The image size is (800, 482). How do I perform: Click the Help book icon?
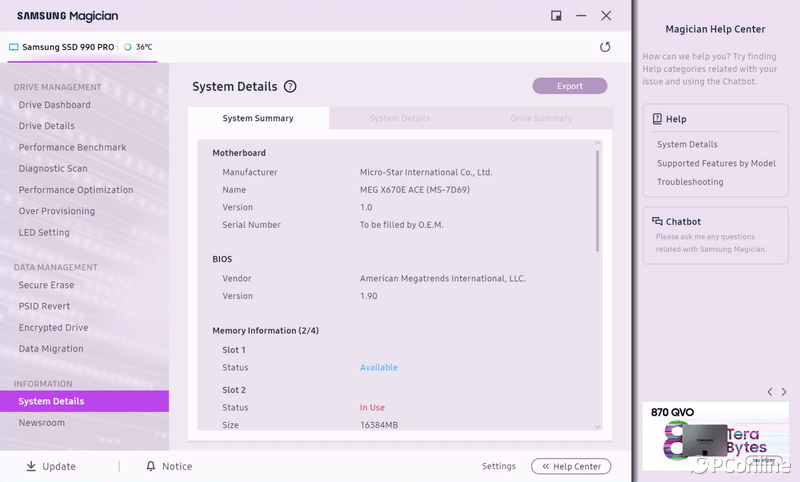pyautogui.click(x=657, y=119)
